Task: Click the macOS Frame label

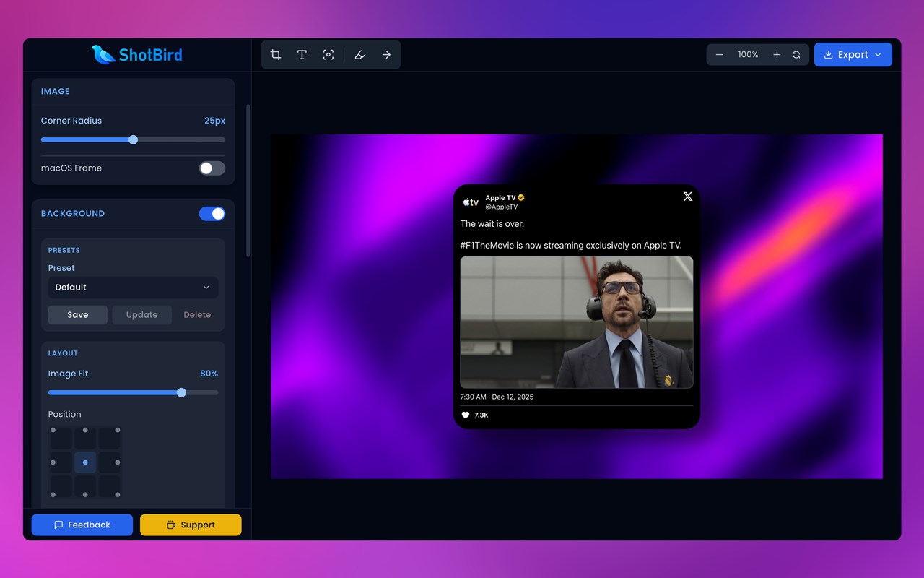Action: [x=71, y=168]
